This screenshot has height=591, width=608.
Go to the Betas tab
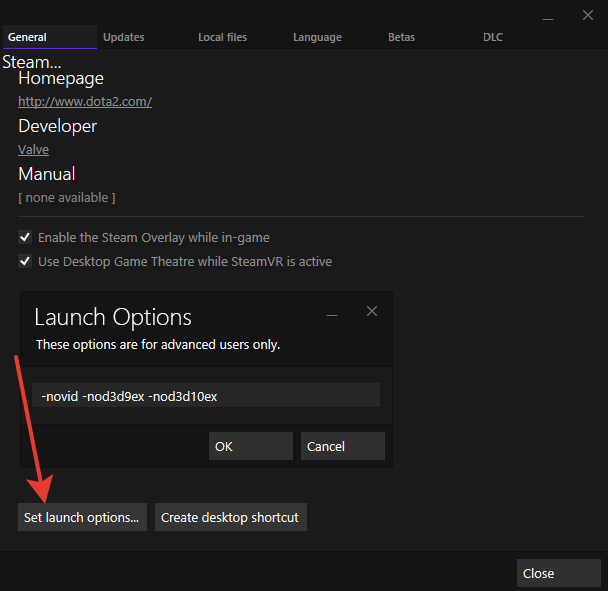click(x=401, y=37)
